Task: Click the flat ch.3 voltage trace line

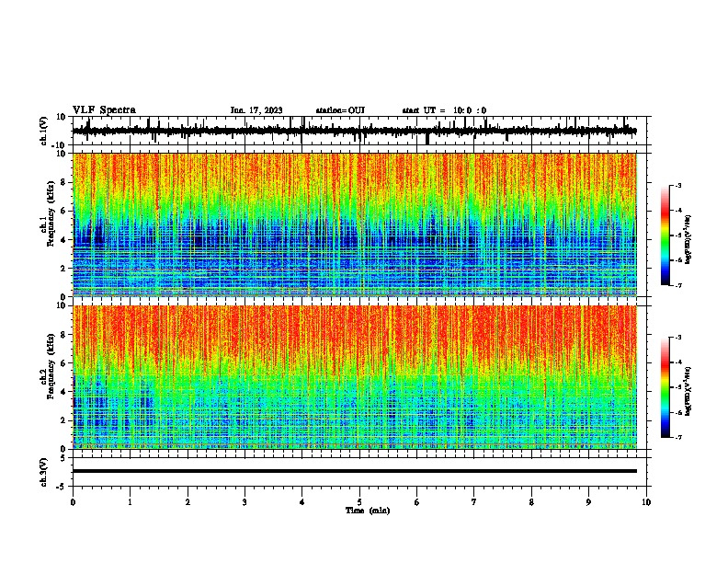Action: pyautogui.click(x=355, y=471)
